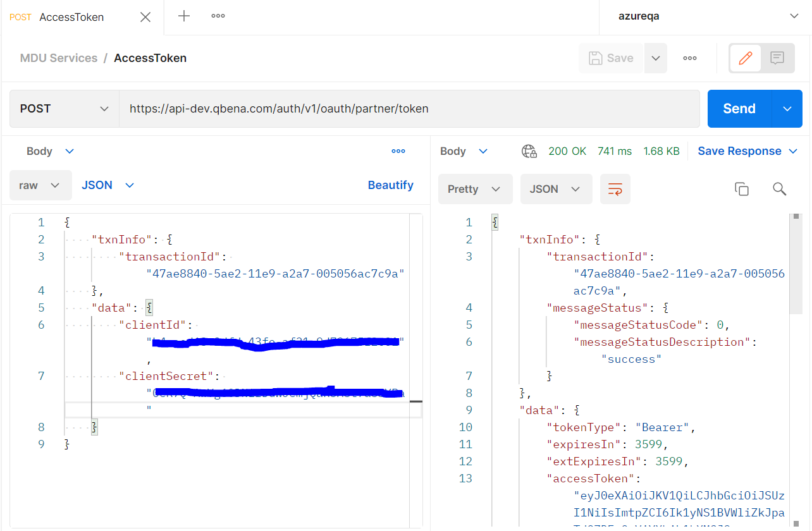Viewport: 812px width, 531px height.
Task: Change request JSON format dropdown
Action: (108, 185)
